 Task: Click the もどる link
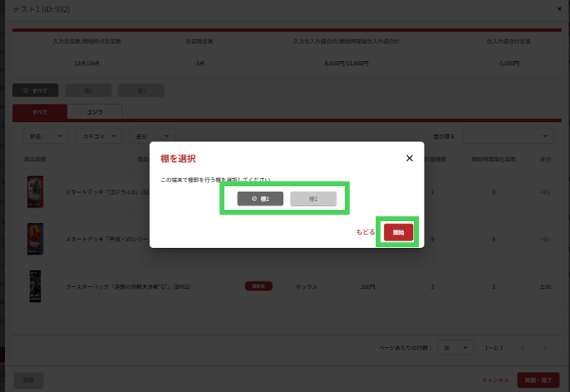point(365,232)
